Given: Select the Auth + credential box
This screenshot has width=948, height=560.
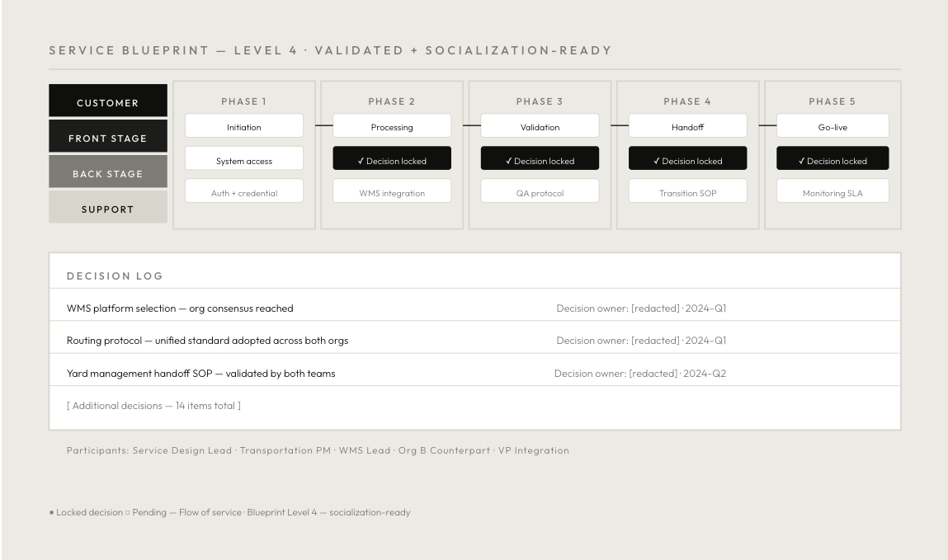Looking at the screenshot, I should pyautogui.click(x=243, y=193).
